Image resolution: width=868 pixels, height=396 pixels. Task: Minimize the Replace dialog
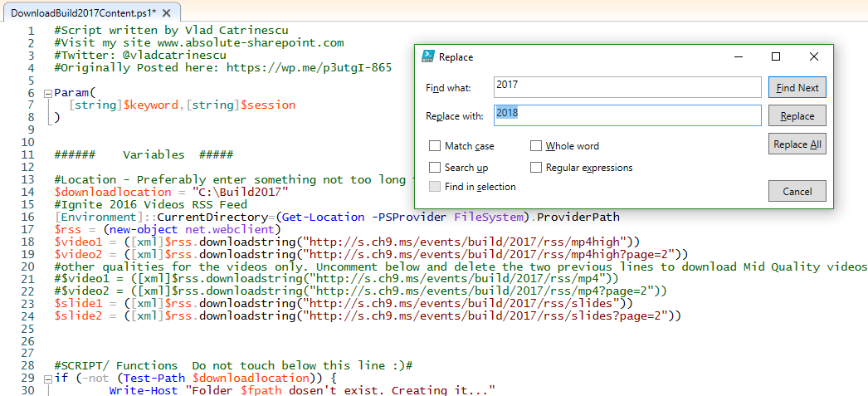pos(738,56)
